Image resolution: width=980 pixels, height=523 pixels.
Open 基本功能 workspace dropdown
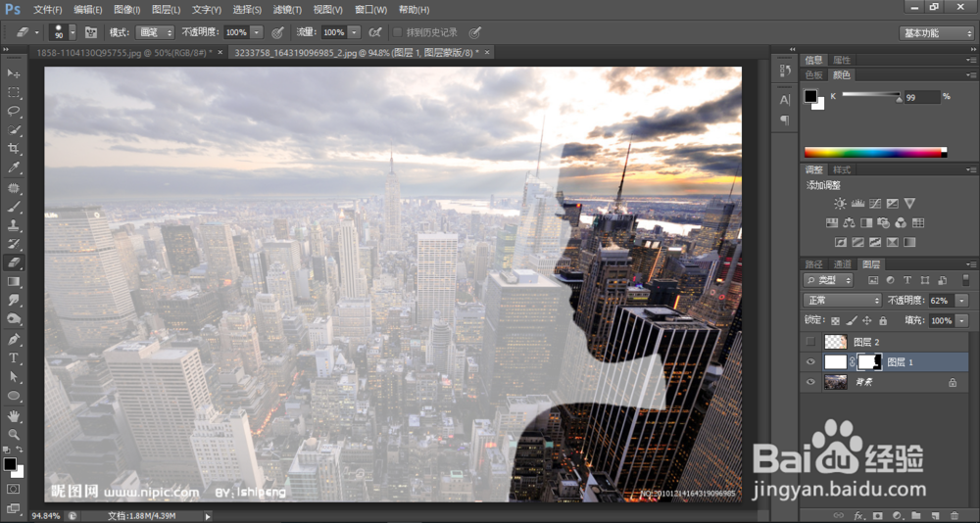[x=936, y=33]
